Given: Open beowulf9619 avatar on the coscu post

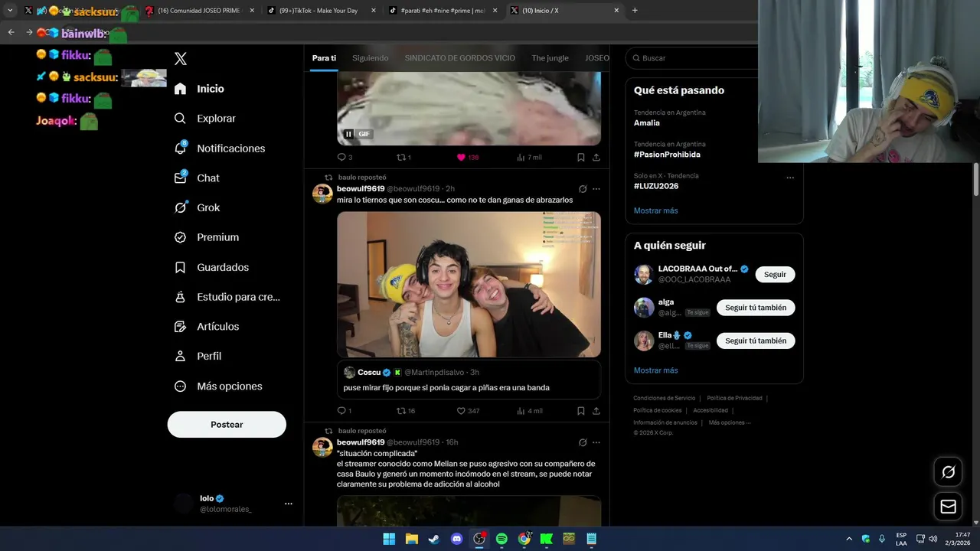Looking at the screenshot, I should [x=322, y=194].
